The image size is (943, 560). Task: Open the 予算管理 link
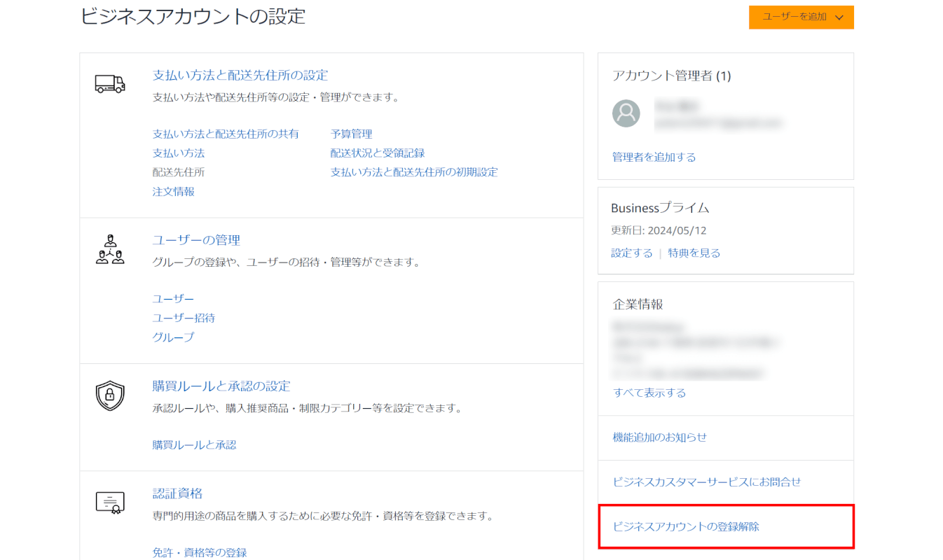[x=351, y=134]
